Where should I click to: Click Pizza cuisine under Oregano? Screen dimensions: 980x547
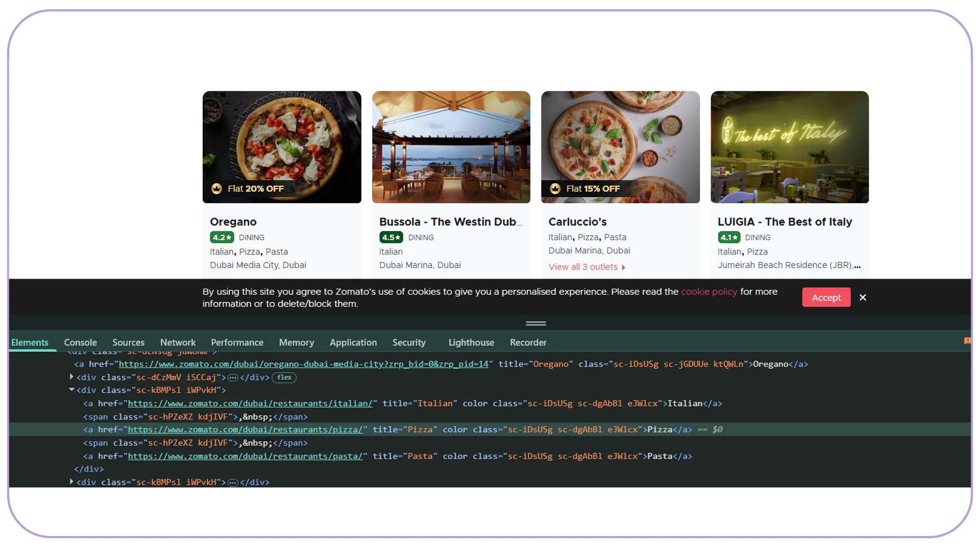tap(250, 252)
